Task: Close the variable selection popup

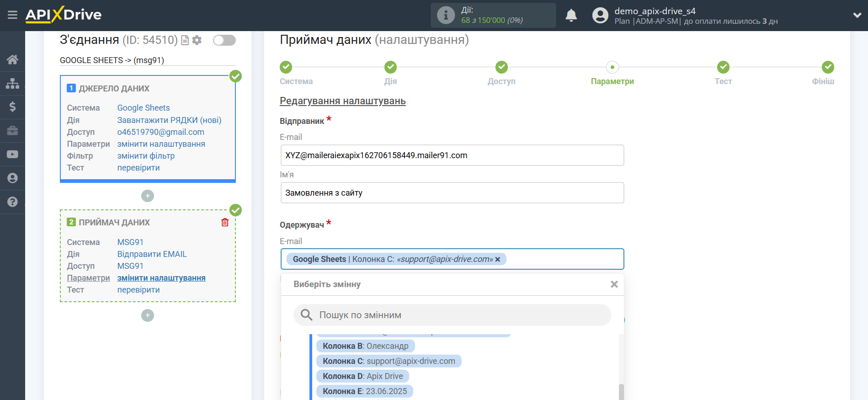Action: coord(614,284)
